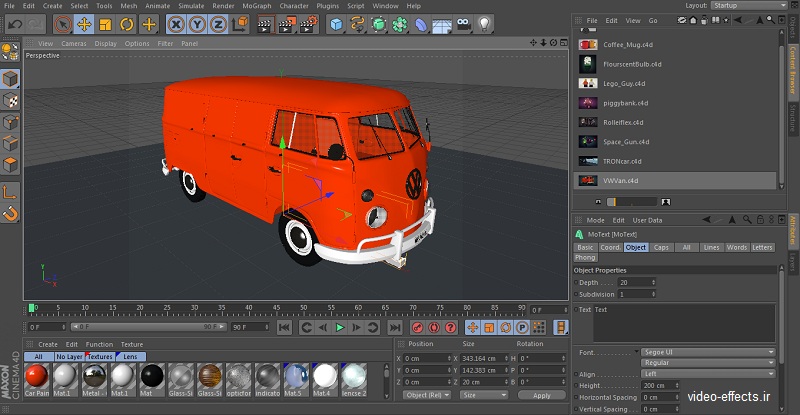Open the Phong tab
The image size is (800, 415).
[x=585, y=258]
